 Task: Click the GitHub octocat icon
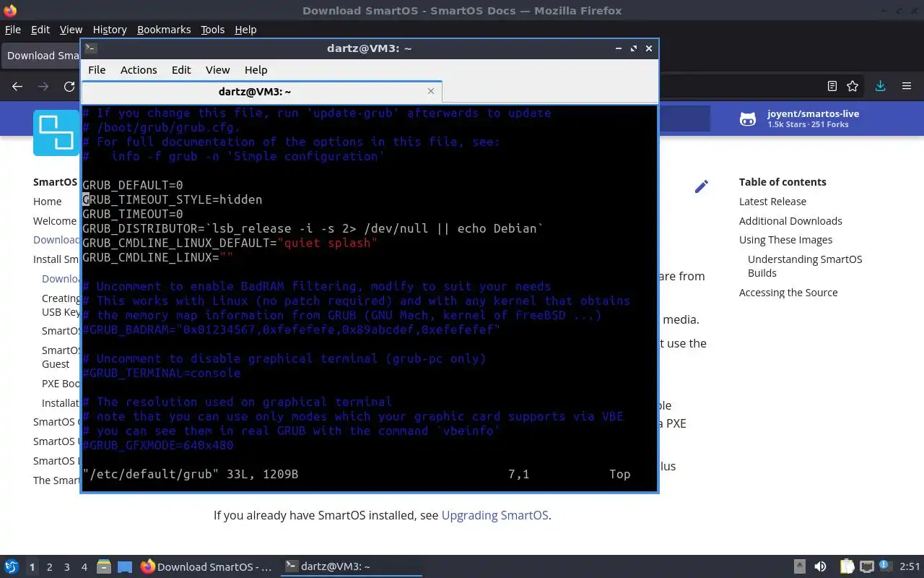pos(748,118)
